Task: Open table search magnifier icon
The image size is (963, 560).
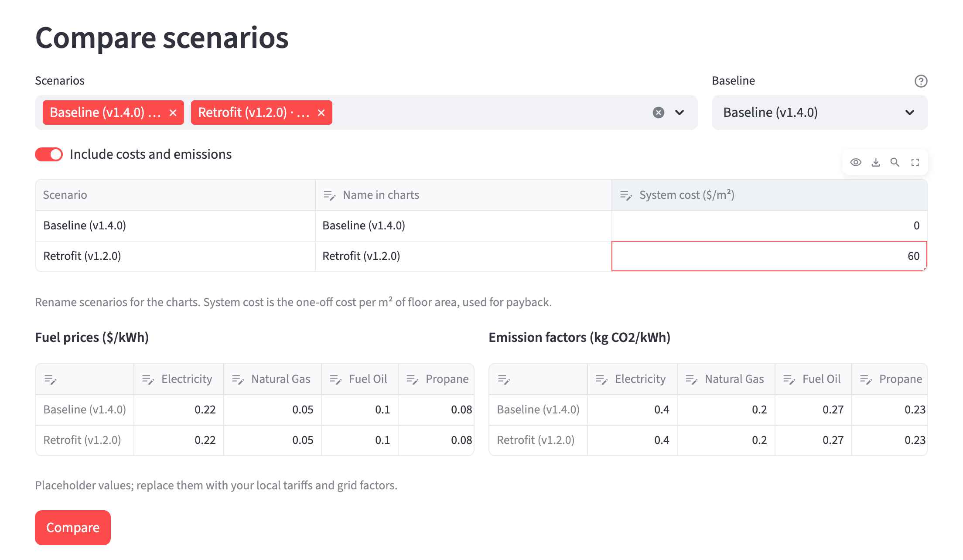Action: [895, 162]
